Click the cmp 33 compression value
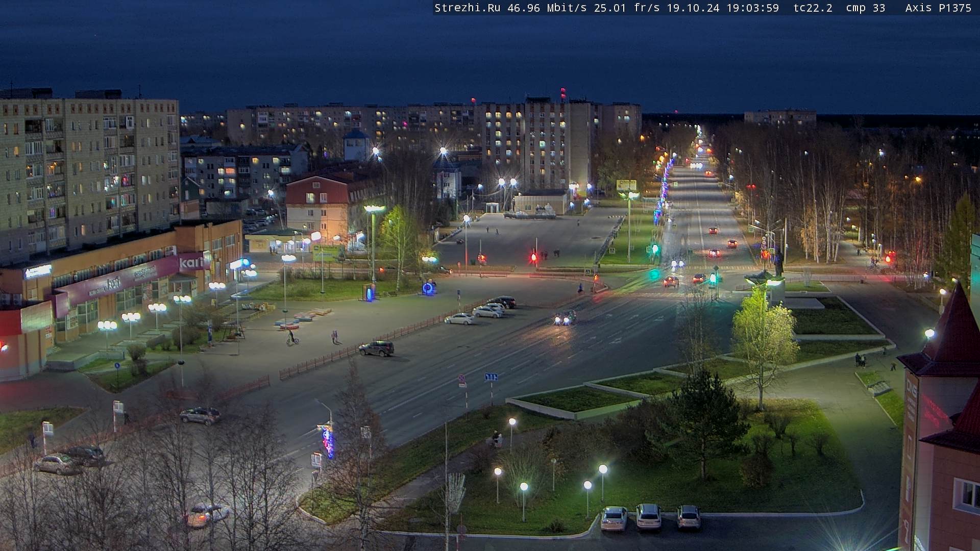 (x=865, y=8)
